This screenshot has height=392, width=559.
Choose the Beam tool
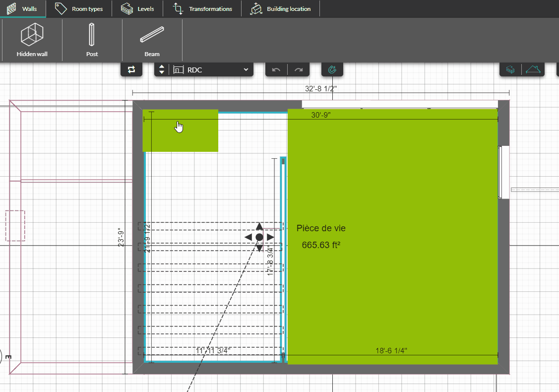coord(152,40)
